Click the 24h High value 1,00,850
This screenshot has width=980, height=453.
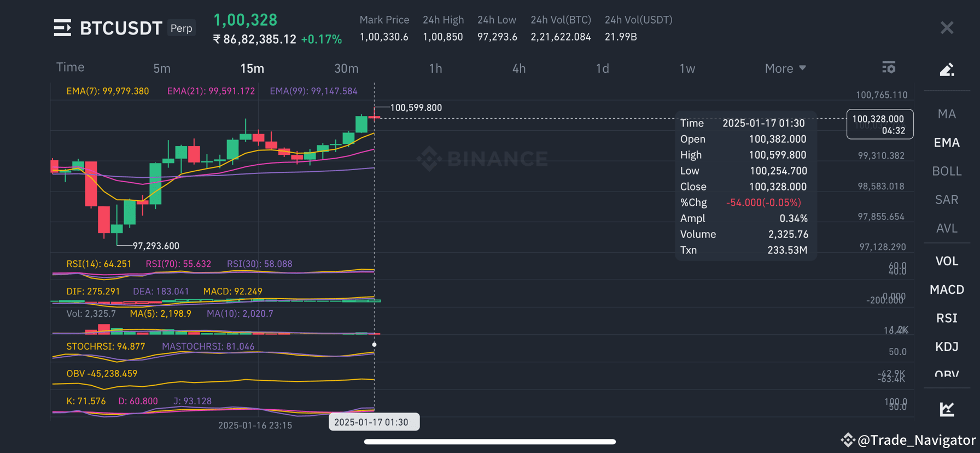(x=443, y=37)
